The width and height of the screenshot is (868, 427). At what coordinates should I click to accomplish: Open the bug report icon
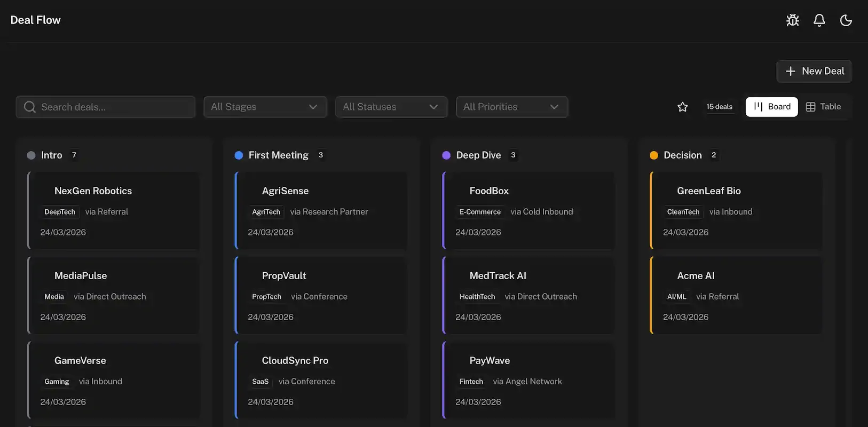click(x=792, y=20)
